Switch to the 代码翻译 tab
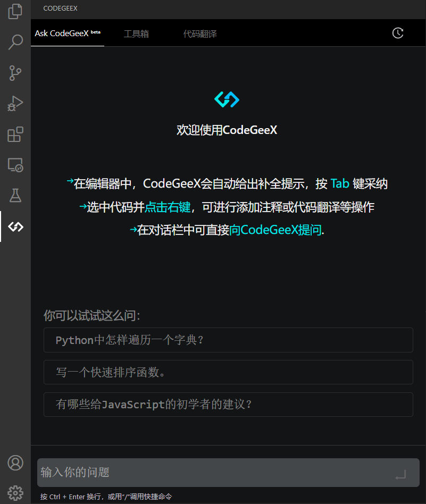 (200, 33)
